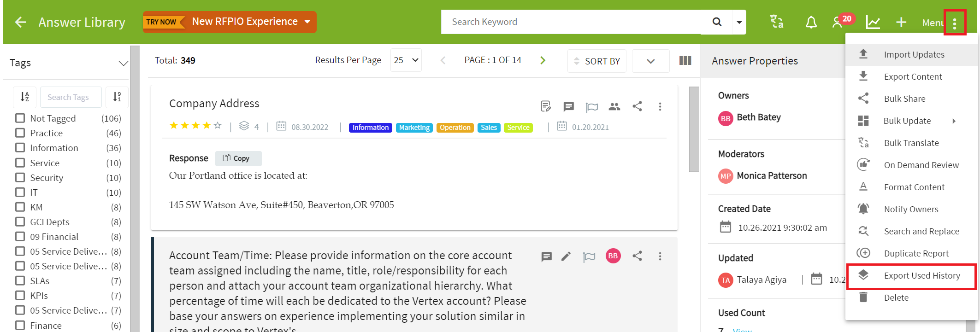980x332 pixels.
Task: Click the plus icon to add
Action: 901,22
